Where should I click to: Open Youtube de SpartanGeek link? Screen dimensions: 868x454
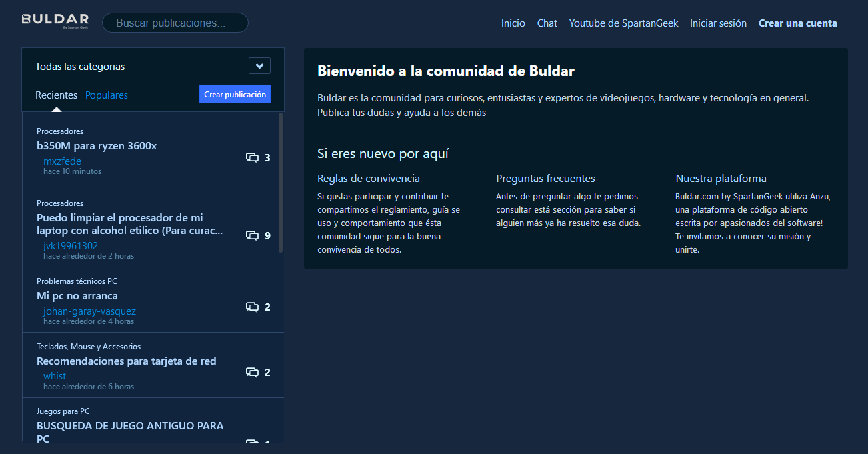coord(623,23)
